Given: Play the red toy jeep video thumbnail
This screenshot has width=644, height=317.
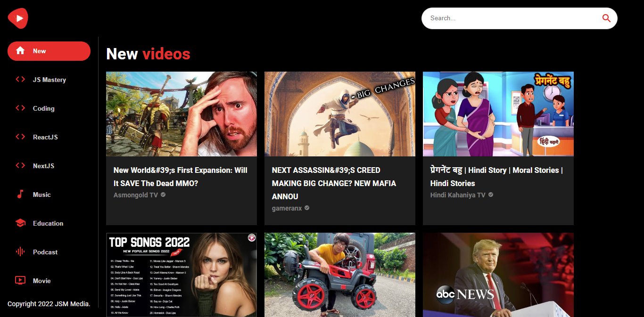Looking at the screenshot, I should point(340,275).
